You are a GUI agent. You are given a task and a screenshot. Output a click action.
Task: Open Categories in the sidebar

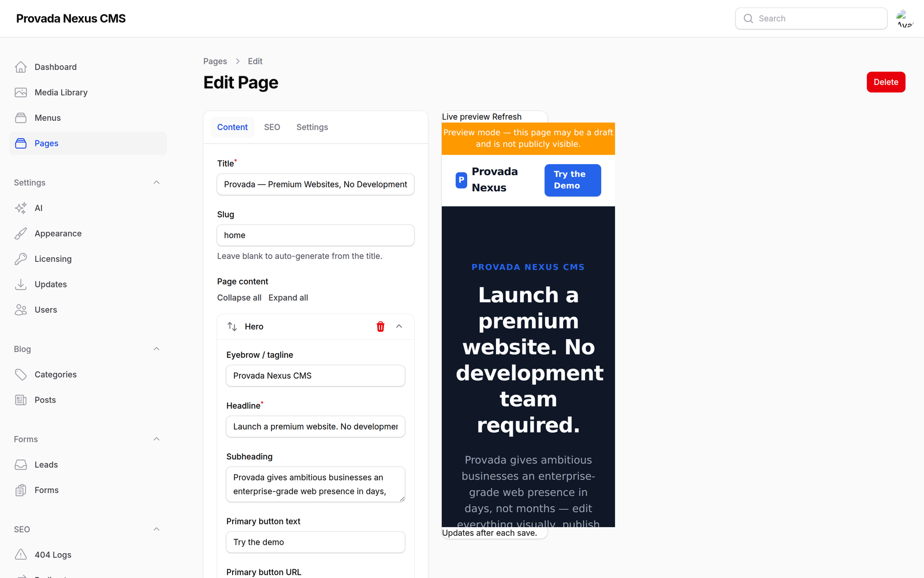88,375
